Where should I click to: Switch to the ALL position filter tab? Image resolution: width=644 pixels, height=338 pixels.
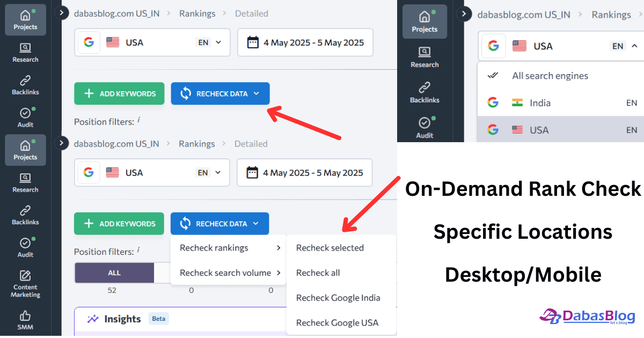click(x=114, y=273)
